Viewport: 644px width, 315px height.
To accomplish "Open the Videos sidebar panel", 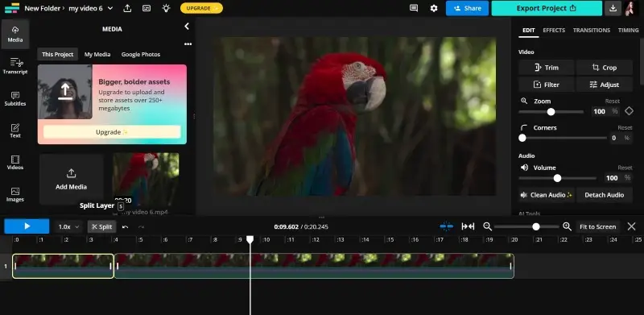I will click(x=15, y=163).
